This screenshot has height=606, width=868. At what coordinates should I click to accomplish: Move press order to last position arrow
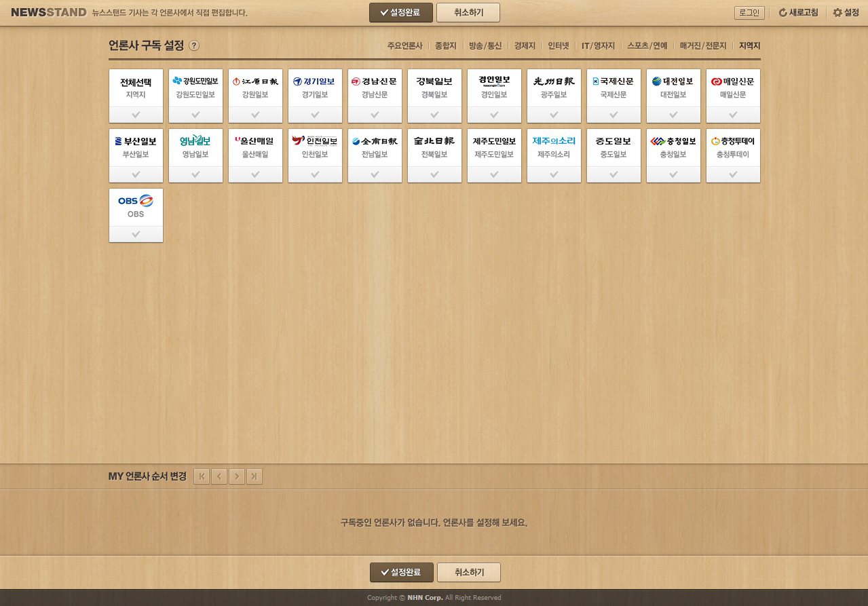point(254,476)
